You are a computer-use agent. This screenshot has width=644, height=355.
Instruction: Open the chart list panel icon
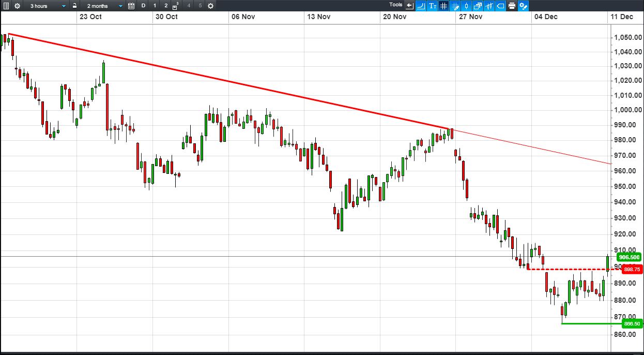tap(5, 6)
